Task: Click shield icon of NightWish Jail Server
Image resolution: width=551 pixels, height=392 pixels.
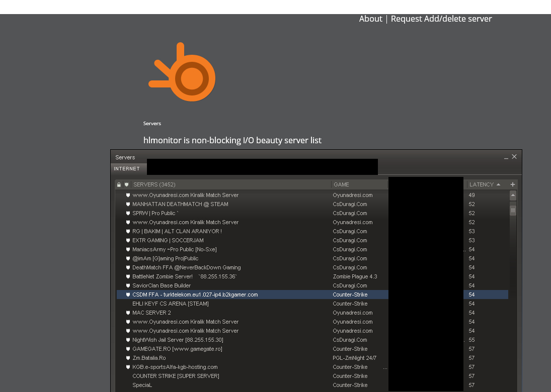Action: point(128,340)
